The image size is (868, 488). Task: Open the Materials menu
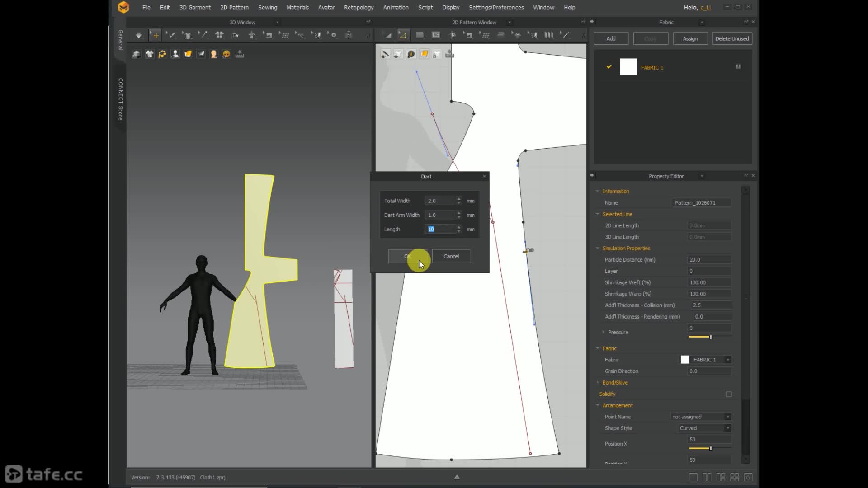tap(297, 7)
